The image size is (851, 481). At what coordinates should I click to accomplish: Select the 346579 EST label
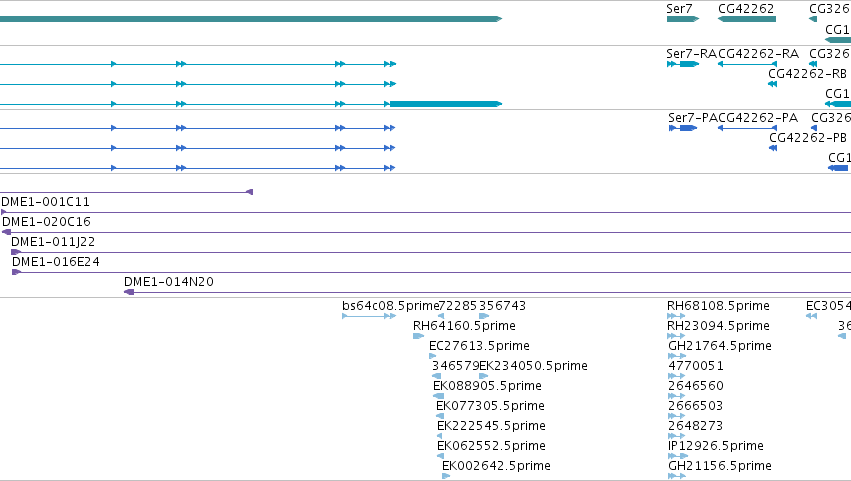456,366
